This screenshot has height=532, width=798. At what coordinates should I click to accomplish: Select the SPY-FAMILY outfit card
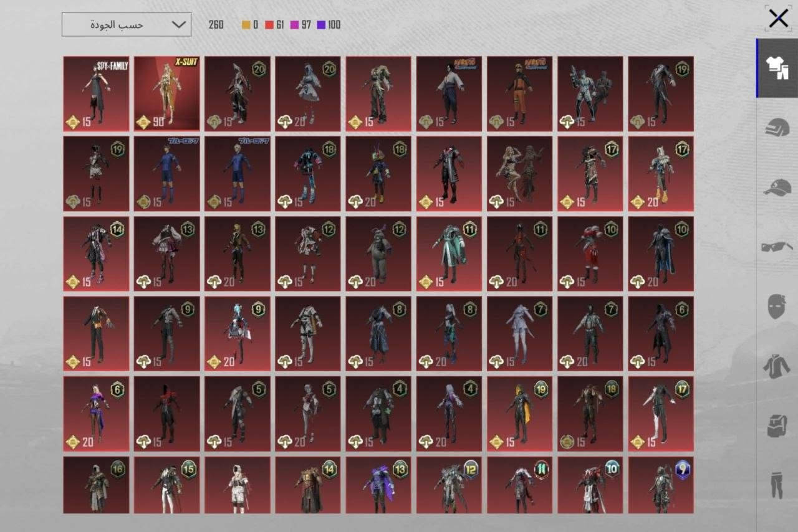point(96,93)
